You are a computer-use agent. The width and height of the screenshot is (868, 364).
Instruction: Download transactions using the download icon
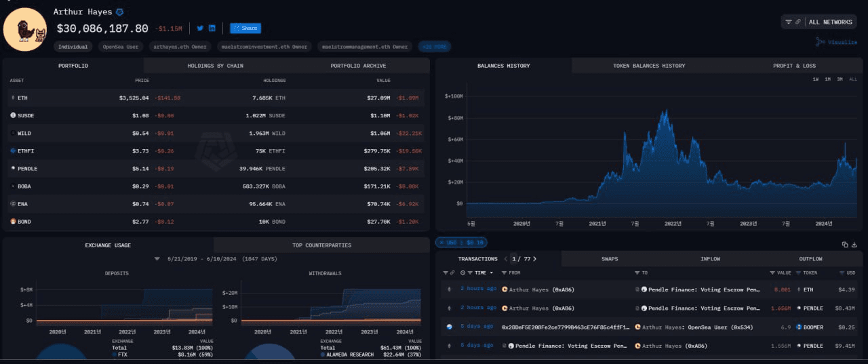tap(854, 245)
